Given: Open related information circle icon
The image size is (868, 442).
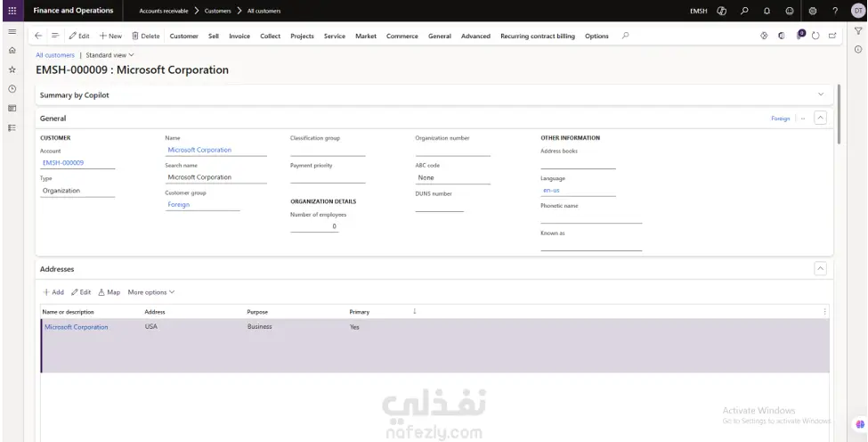Looking at the screenshot, I should tap(858, 49).
